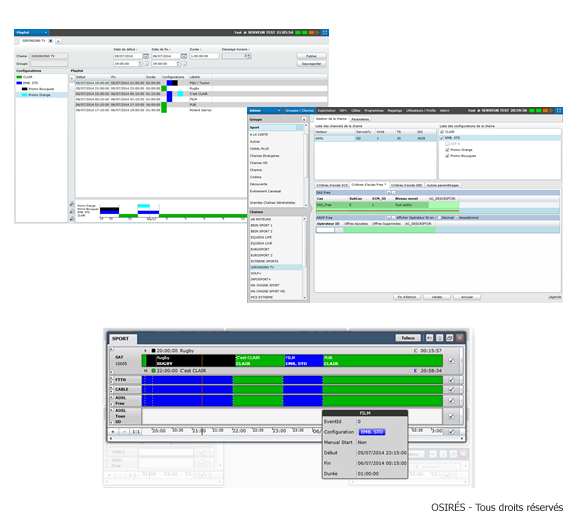Open end date calendar picker in Playlist
The image size is (580, 520).
tap(184, 56)
